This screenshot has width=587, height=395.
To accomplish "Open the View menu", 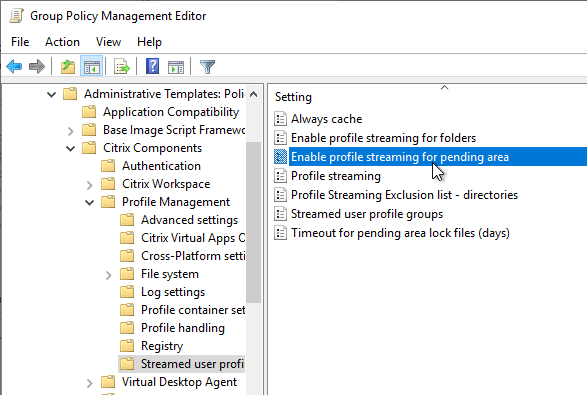I will 108,42.
